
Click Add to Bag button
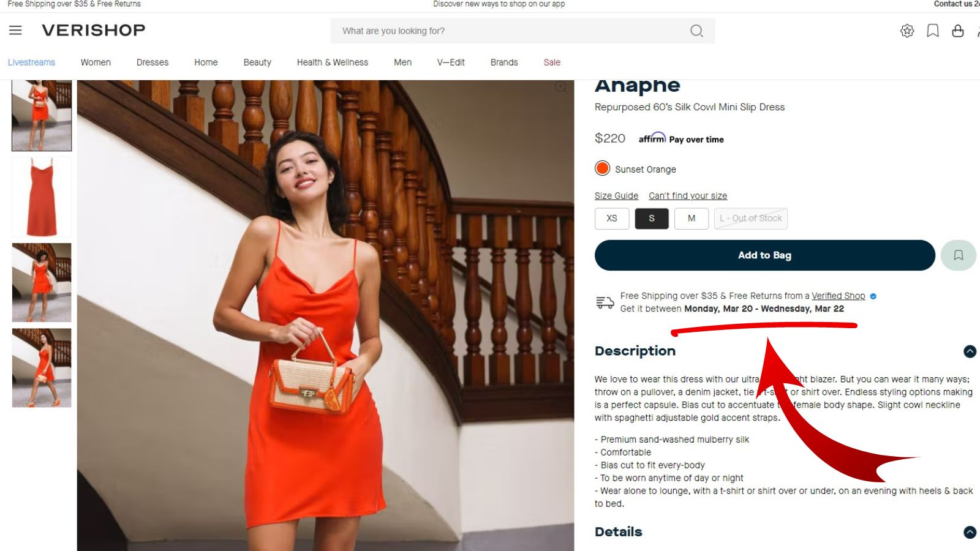coord(765,255)
